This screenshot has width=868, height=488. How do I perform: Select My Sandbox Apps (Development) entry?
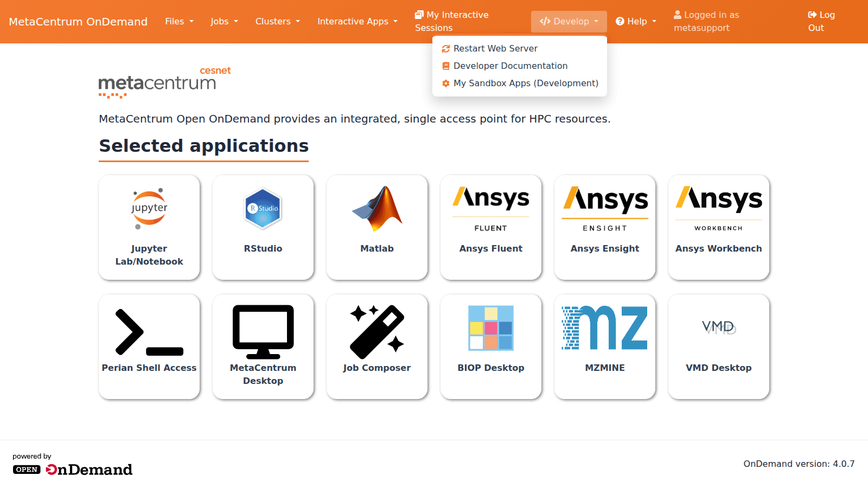pos(520,84)
